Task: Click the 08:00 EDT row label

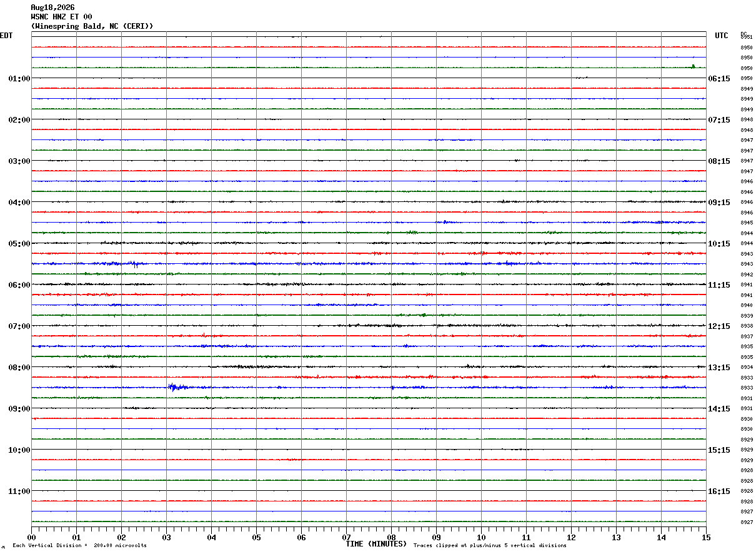Action: tap(19, 368)
